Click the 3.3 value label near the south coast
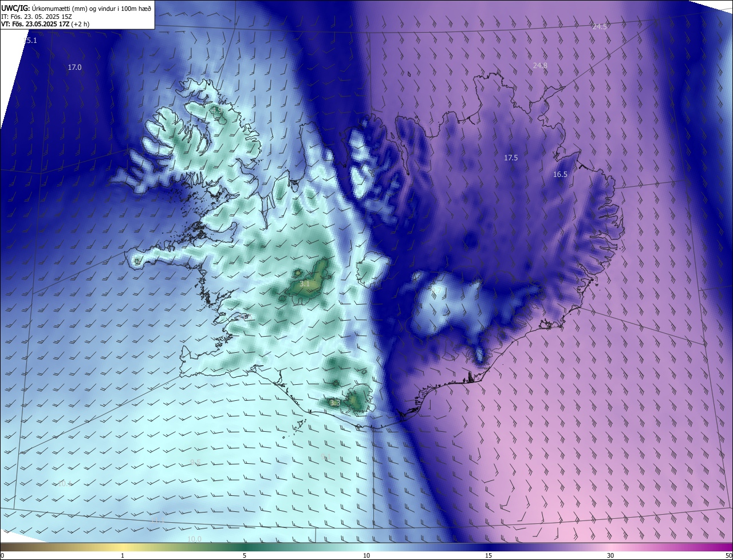This screenshot has height=560, width=733. tap(335, 403)
